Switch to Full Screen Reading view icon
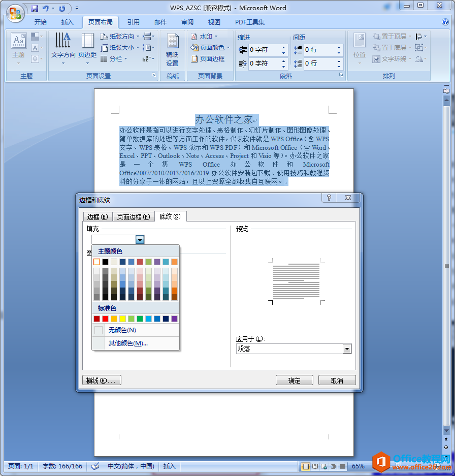This screenshot has width=455, height=476. [315, 466]
